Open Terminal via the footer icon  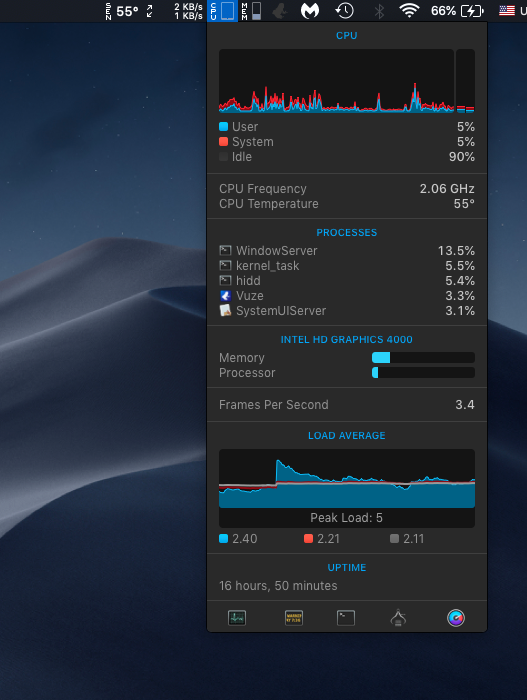(x=346, y=618)
